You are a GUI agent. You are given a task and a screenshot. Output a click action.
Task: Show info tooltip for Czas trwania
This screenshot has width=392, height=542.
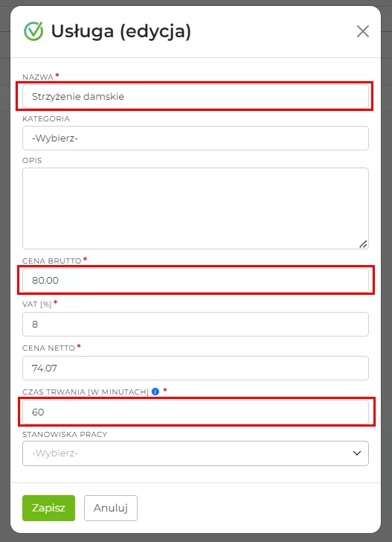coord(155,392)
